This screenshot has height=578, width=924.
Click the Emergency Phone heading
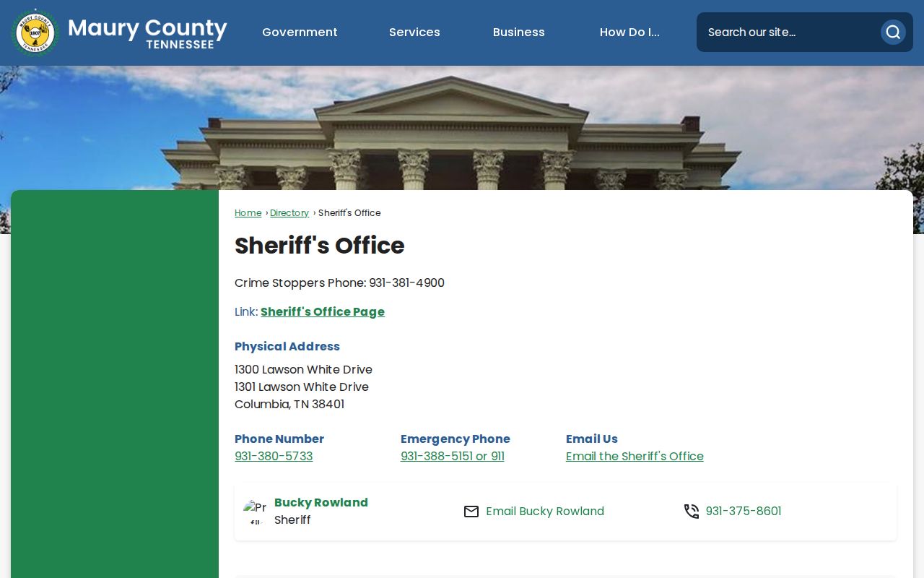(x=456, y=439)
